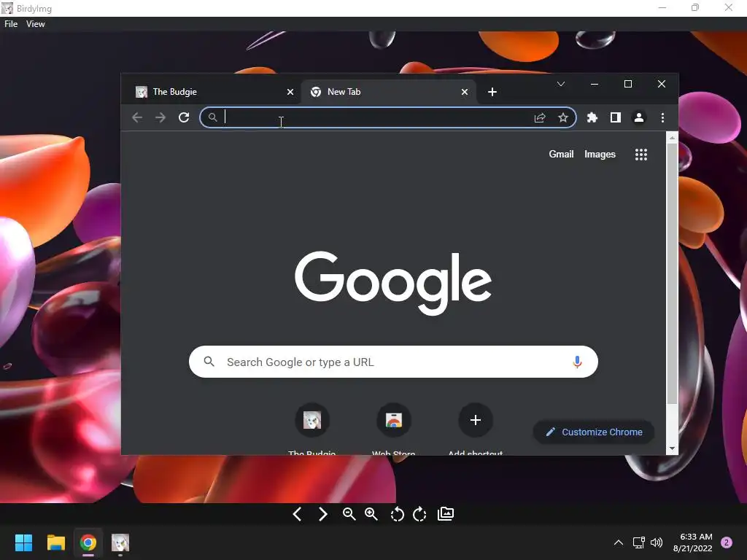Open clock showing 6:33 AM

(693, 542)
